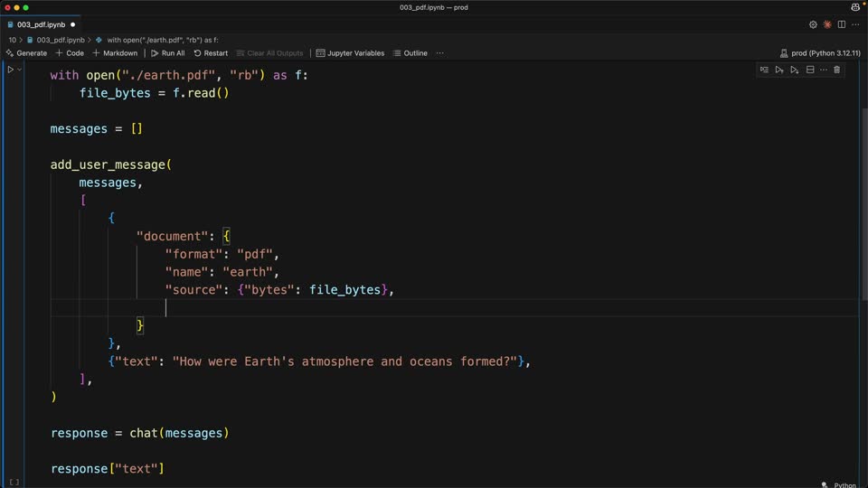Click the orange Claude spark icon
The height and width of the screenshot is (488, 868).
[827, 24]
